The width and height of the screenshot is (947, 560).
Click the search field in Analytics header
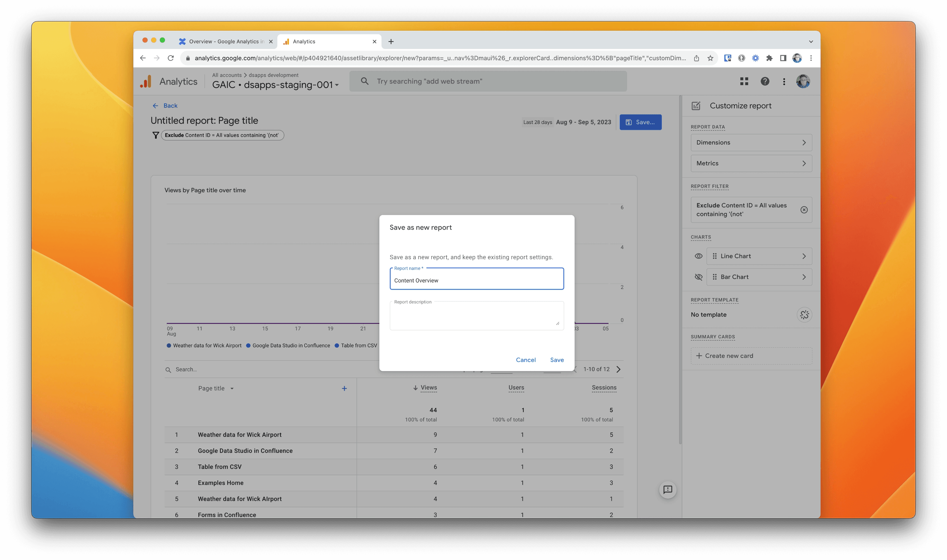click(488, 81)
